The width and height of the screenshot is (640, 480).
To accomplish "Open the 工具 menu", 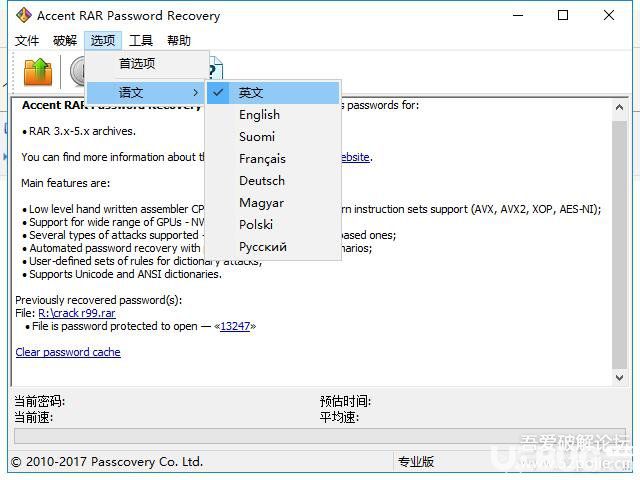I will (x=141, y=40).
